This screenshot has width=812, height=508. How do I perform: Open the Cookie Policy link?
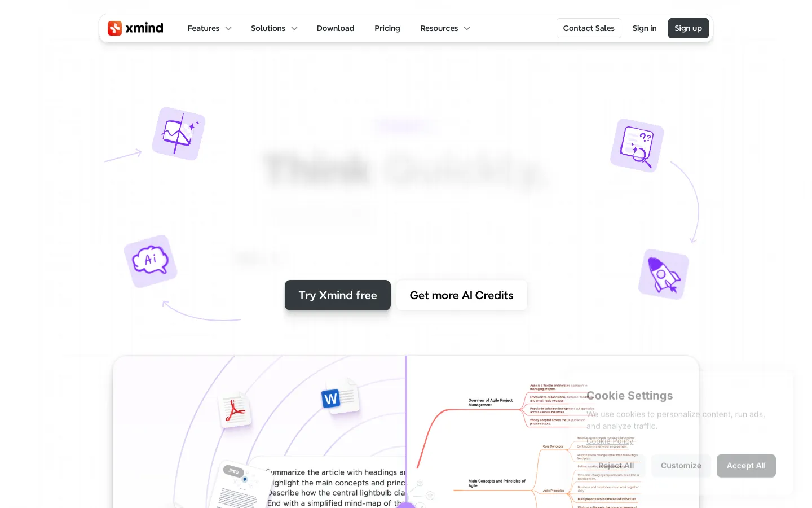pos(610,441)
